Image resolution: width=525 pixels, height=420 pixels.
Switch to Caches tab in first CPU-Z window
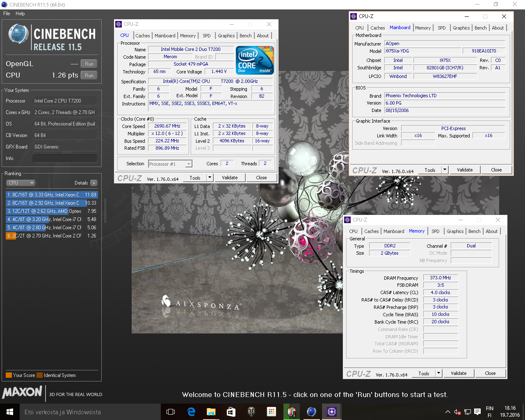click(143, 36)
